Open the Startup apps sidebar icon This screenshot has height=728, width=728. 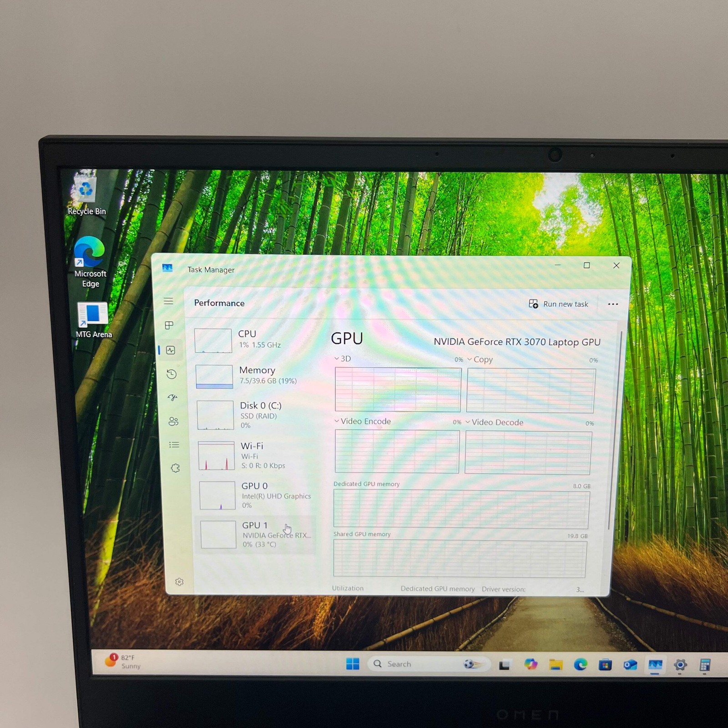click(172, 398)
